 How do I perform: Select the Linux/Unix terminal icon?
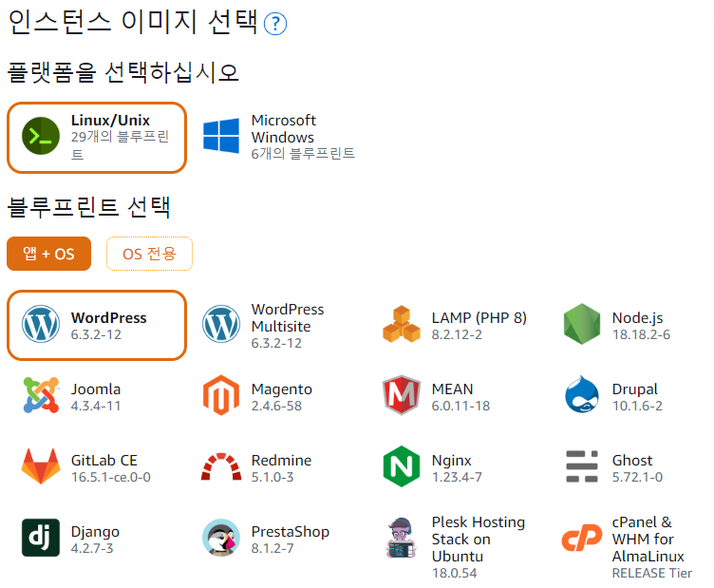(41, 136)
